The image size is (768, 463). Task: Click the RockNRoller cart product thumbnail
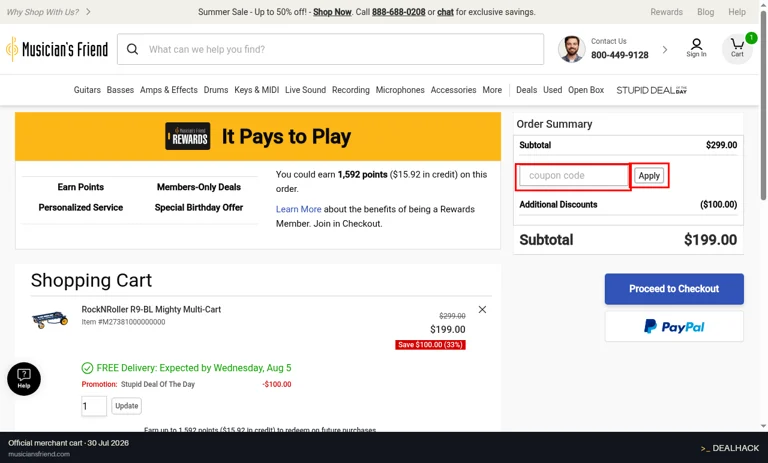click(x=49, y=319)
